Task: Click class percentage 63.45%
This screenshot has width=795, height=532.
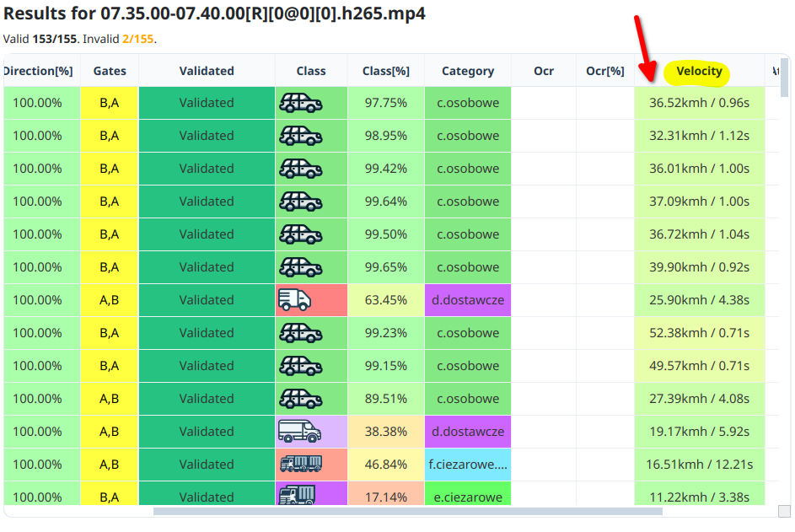Action: (x=386, y=300)
